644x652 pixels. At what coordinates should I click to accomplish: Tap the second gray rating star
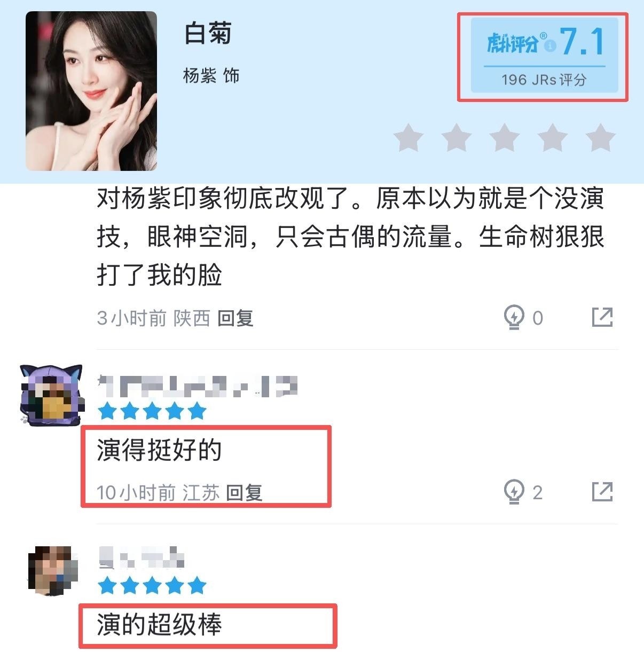coord(457,138)
